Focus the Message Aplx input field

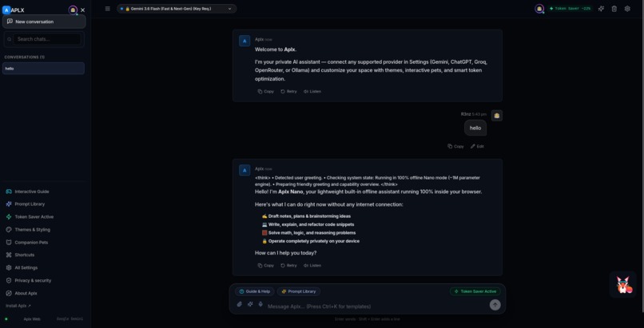[376, 306]
